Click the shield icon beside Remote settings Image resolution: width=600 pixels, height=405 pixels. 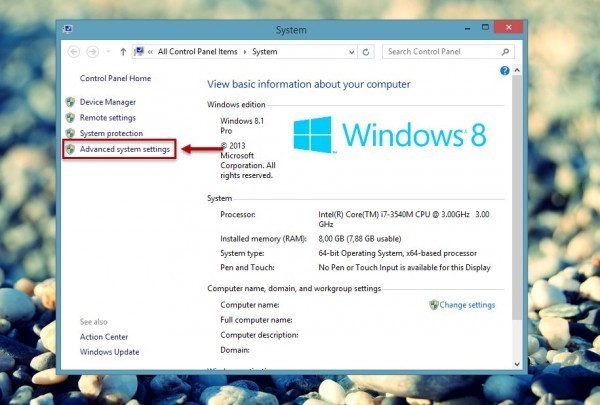click(70, 118)
